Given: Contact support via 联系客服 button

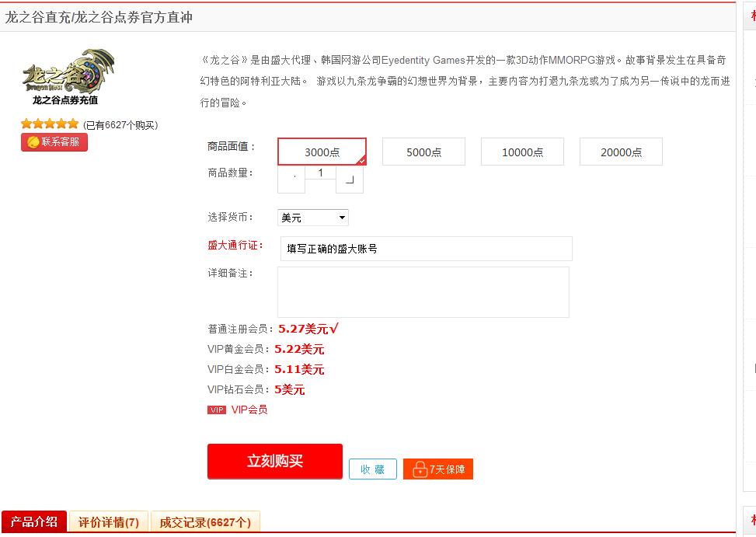Looking at the screenshot, I should (54, 142).
